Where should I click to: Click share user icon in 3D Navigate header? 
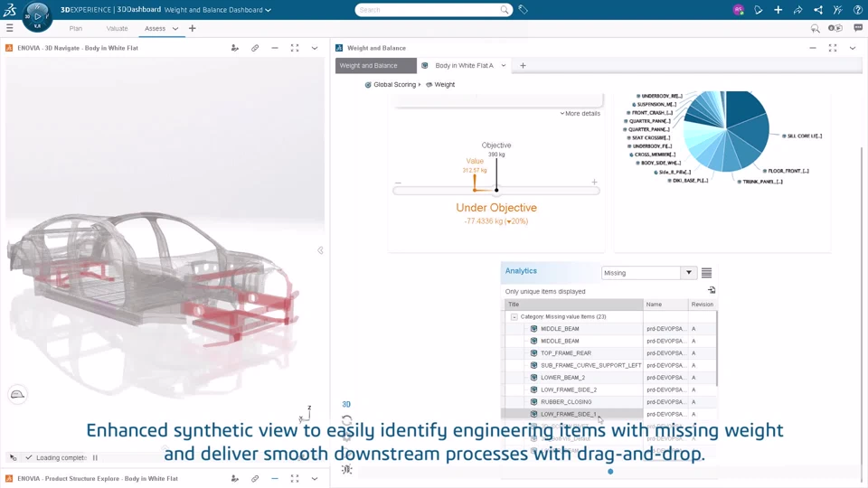pyautogui.click(x=235, y=48)
